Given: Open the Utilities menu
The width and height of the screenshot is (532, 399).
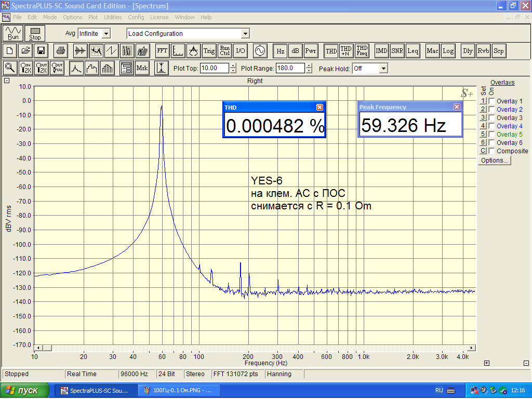Looking at the screenshot, I should point(113,17).
